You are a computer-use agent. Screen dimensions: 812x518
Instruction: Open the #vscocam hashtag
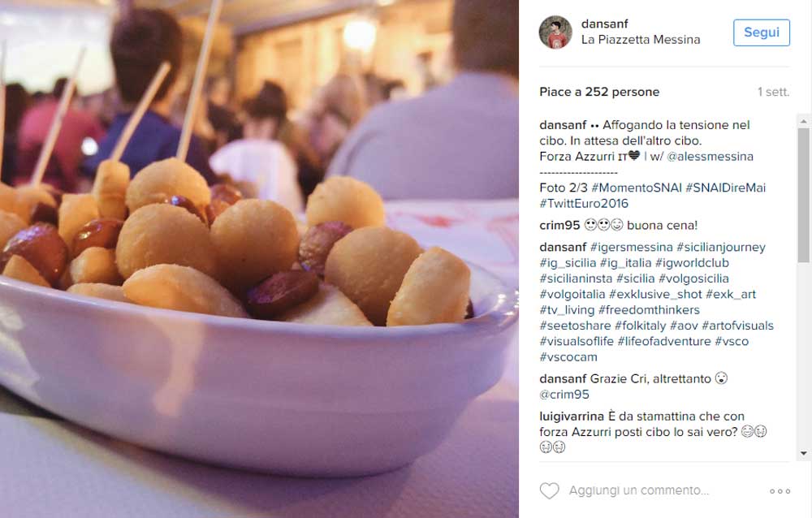(x=568, y=357)
